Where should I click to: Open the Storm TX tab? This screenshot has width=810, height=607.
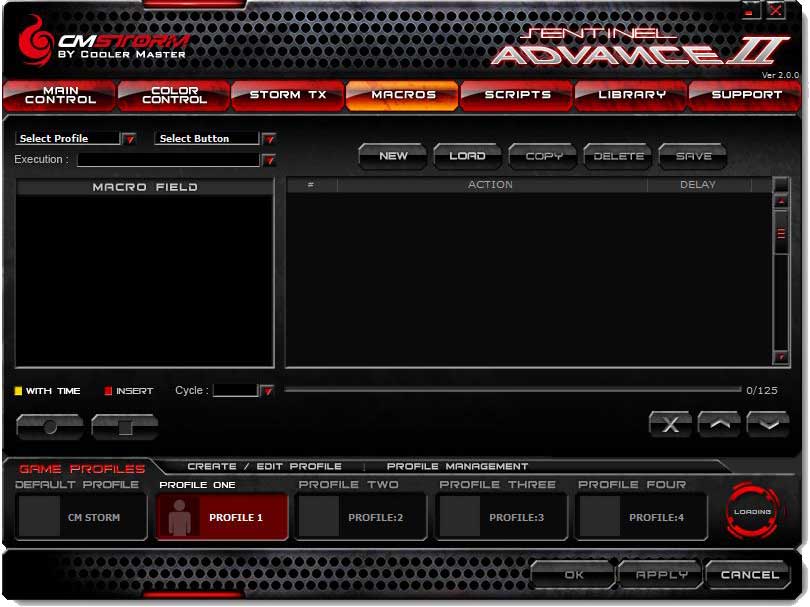pos(288,95)
